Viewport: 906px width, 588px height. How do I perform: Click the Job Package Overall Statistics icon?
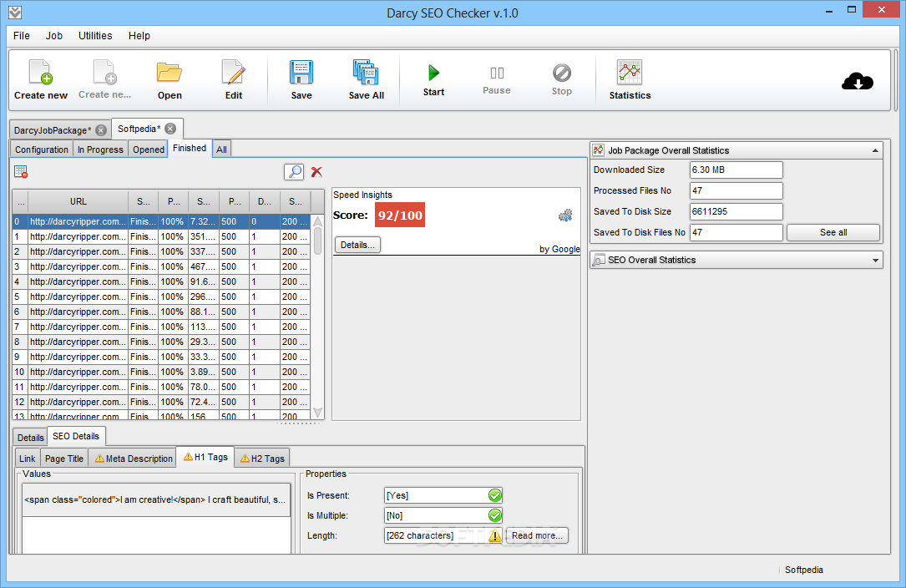(599, 150)
